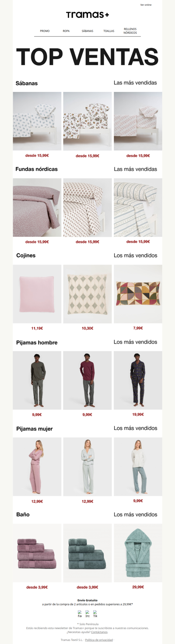
Task: Open the colorful geometric cushion thumbnail
Action: tap(138, 294)
